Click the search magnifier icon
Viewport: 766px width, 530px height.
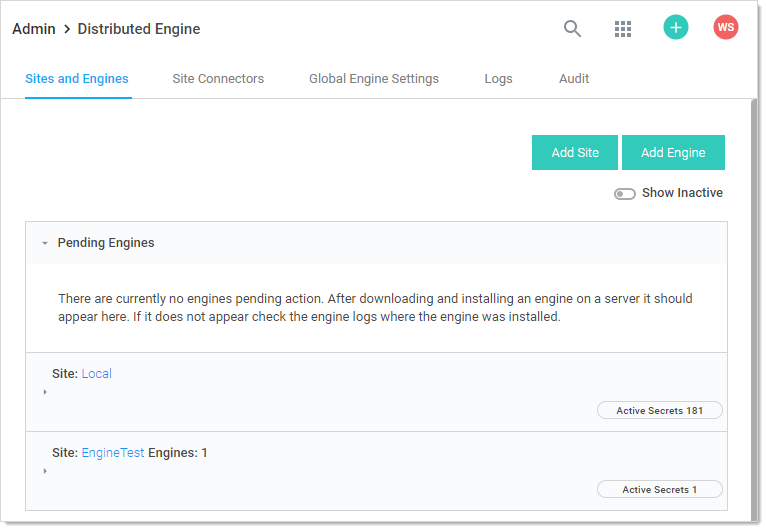(x=572, y=29)
